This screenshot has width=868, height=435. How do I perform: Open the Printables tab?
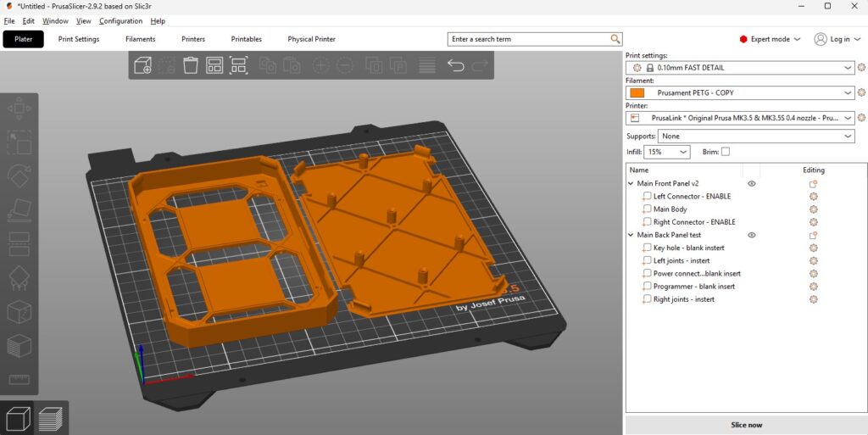pyautogui.click(x=247, y=39)
